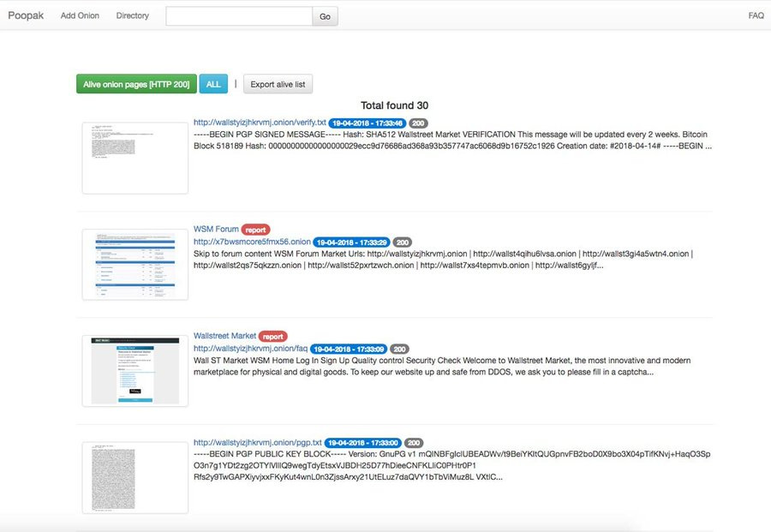This screenshot has height=532, width=771.
Task: Open the Wallstreet Market title link
Action: 224,336
